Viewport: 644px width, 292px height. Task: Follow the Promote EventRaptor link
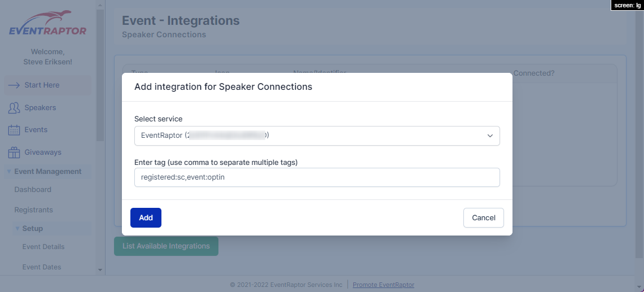383,285
